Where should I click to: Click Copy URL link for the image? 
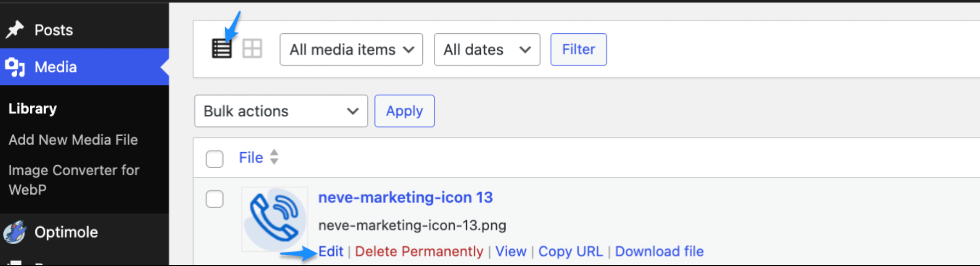(x=570, y=251)
